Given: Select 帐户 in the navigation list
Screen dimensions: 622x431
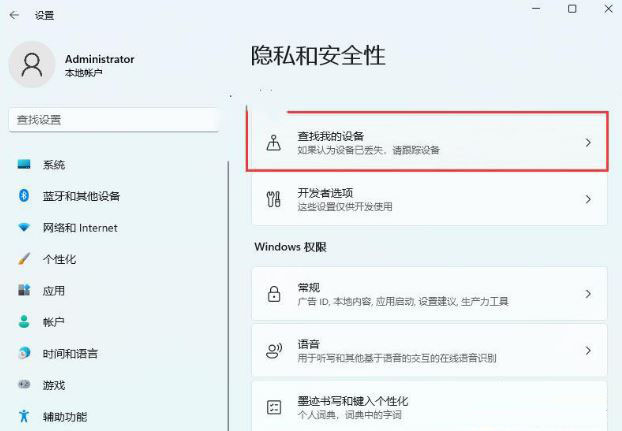Looking at the screenshot, I should click(54, 322).
